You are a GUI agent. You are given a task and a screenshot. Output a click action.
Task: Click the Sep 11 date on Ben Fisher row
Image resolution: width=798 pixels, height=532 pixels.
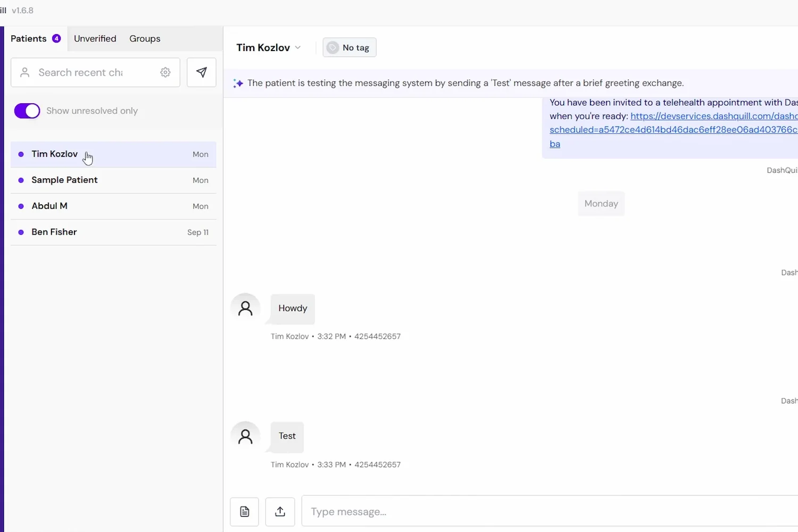coord(198,232)
